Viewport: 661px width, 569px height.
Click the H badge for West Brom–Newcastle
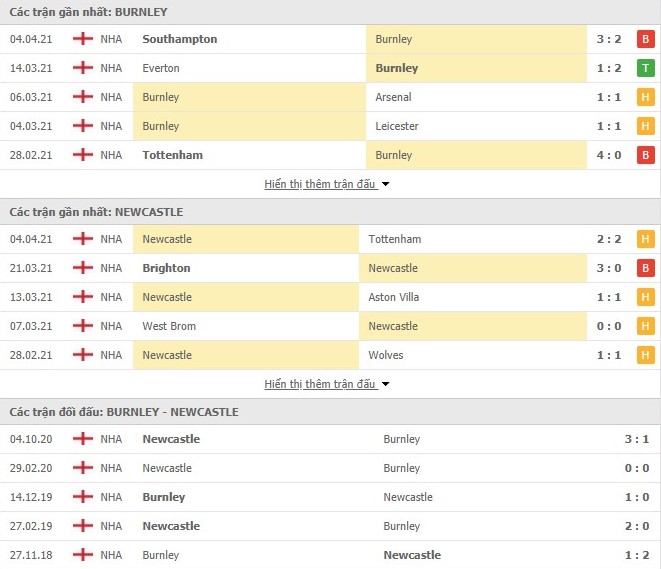[646, 326]
